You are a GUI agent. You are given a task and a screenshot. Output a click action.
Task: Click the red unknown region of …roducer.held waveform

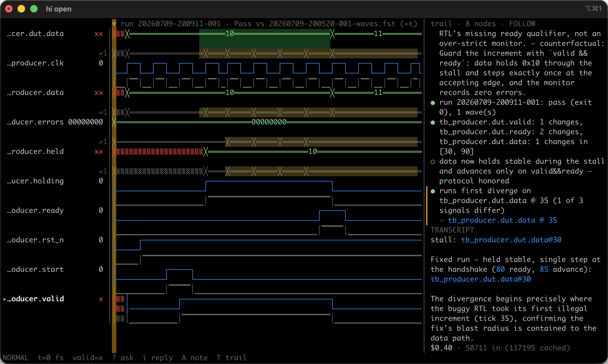click(x=160, y=152)
